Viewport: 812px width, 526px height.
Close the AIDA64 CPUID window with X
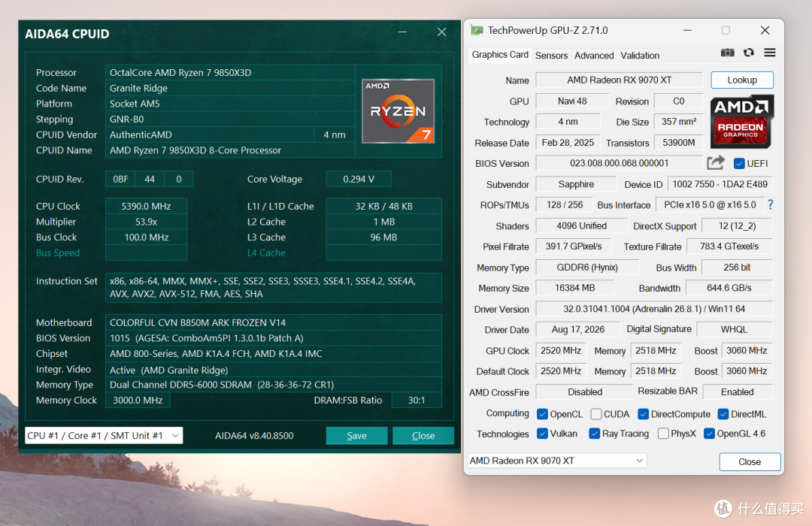[442, 32]
